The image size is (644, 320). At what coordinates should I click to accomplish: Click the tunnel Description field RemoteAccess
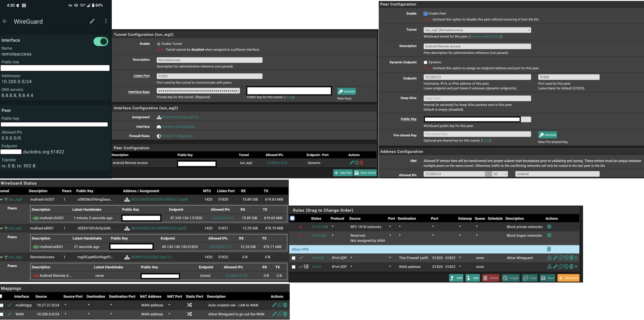coord(209,60)
